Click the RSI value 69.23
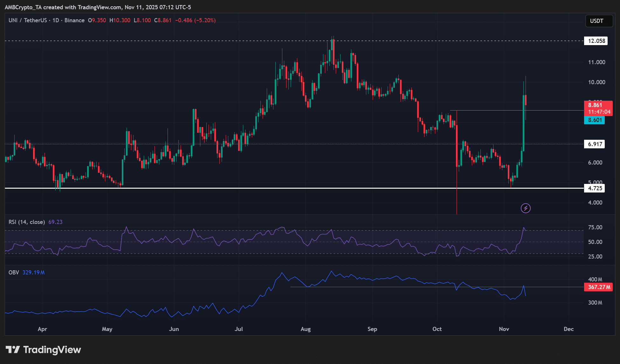Image resolution: width=620 pixels, height=364 pixels. click(x=55, y=222)
